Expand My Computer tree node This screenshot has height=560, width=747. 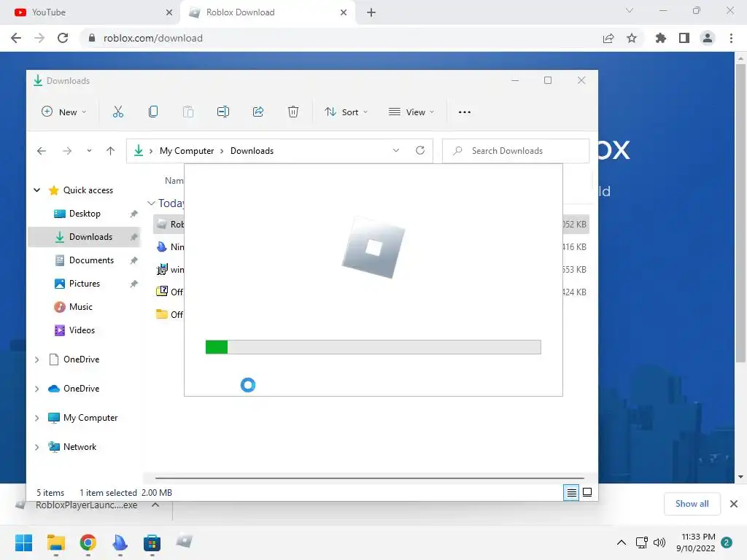36,418
